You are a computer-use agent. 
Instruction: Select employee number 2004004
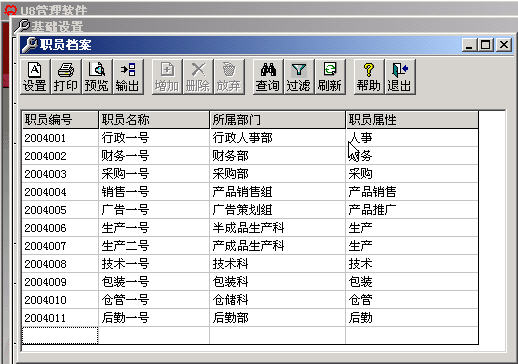point(60,192)
